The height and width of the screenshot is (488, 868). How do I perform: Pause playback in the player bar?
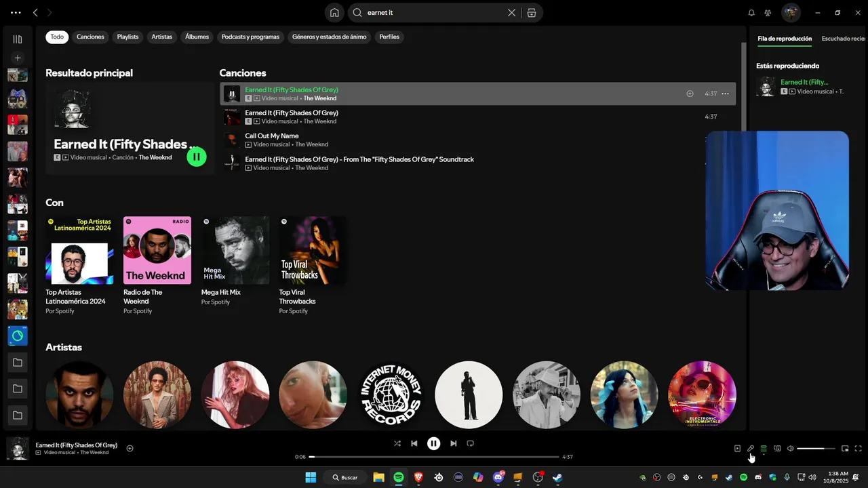point(434,443)
